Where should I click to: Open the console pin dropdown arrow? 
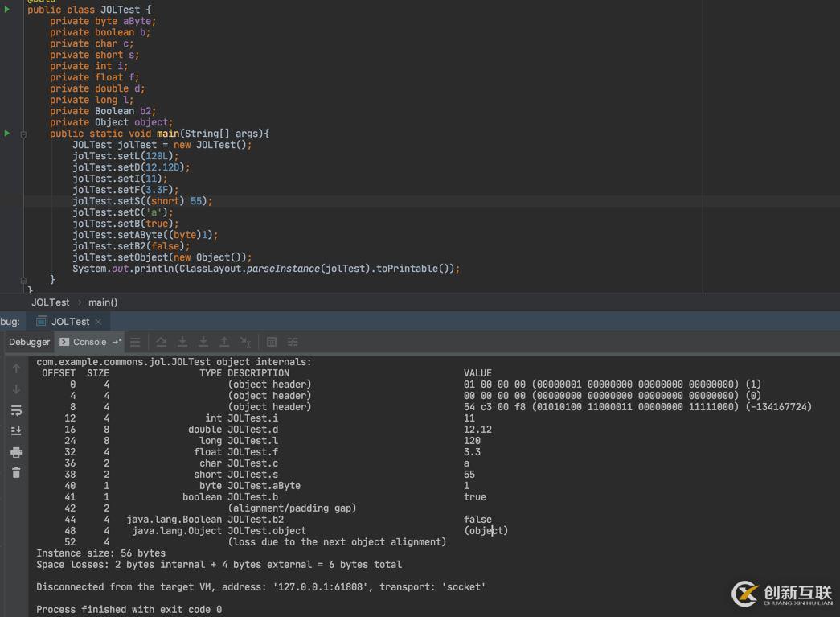[117, 342]
